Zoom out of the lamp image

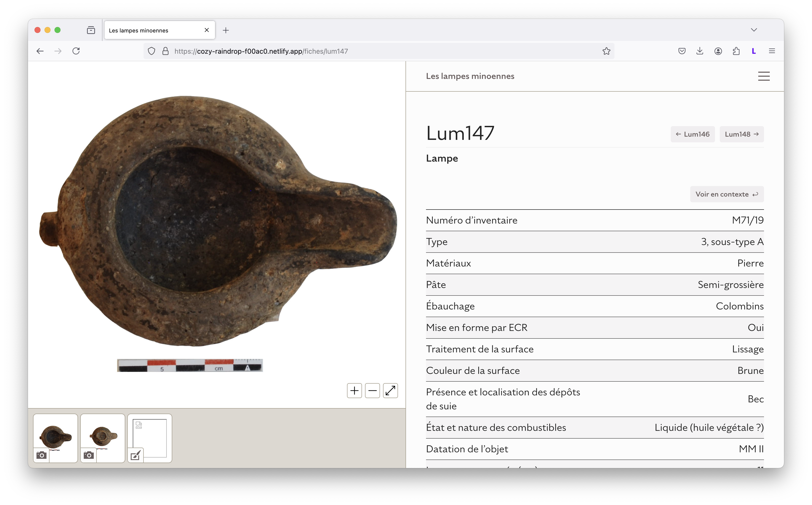click(x=372, y=390)
